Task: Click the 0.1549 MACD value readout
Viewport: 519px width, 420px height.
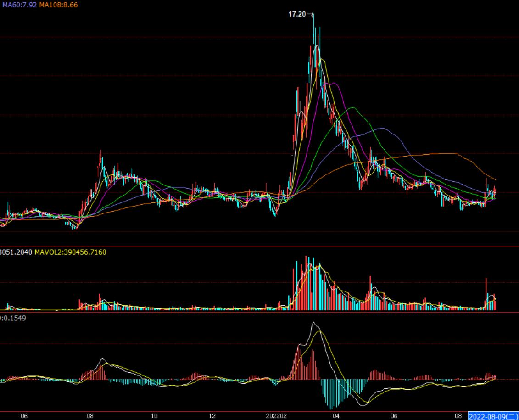Action: click(x=13, y=318)
